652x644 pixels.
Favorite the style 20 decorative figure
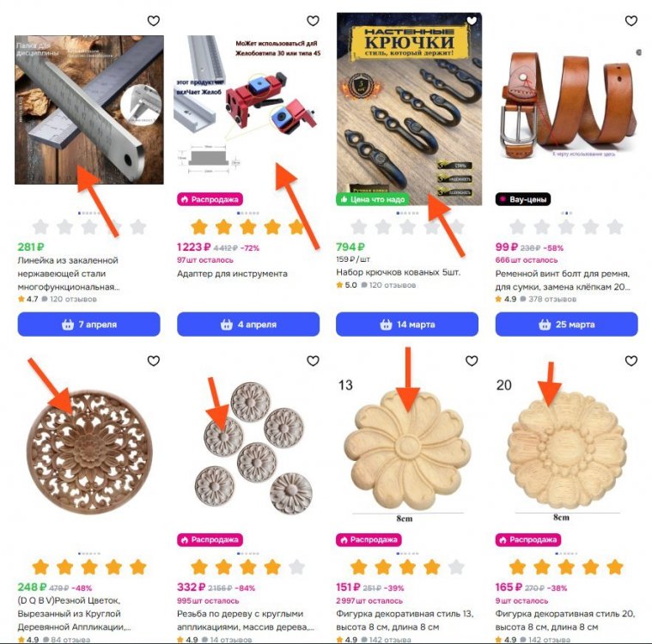pyautogui.click(x=631, y=361)
